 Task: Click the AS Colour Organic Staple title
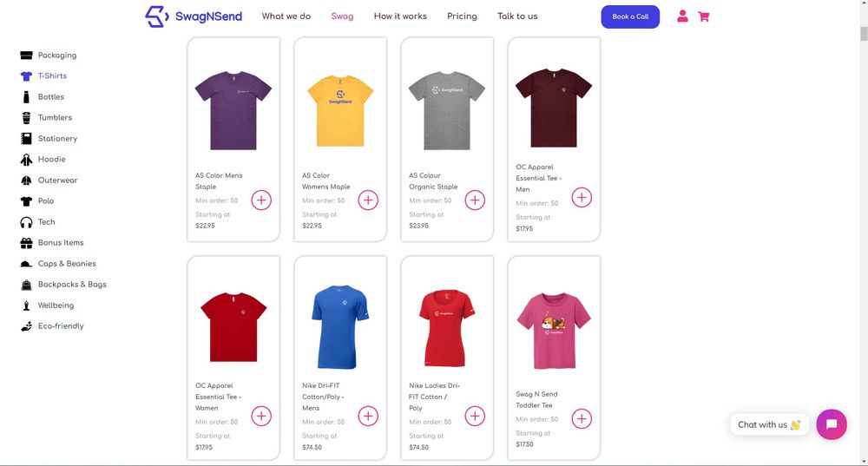pos(433,181)
